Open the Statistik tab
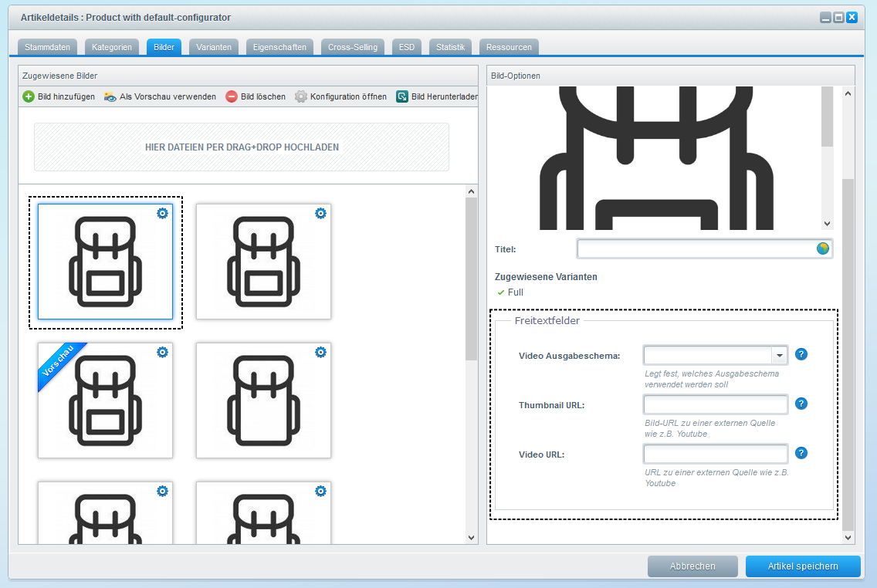 (x=450, y=47)
